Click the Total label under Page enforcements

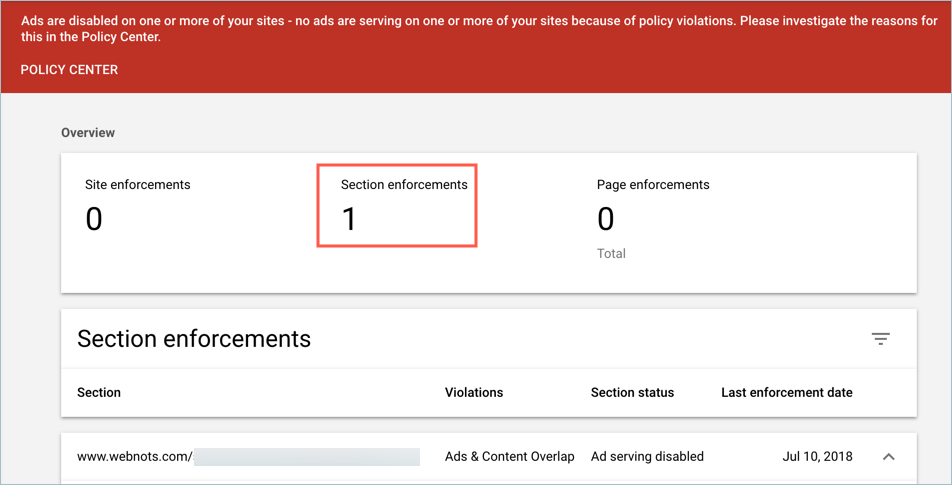pyautogui.click(x=611, y=254)
